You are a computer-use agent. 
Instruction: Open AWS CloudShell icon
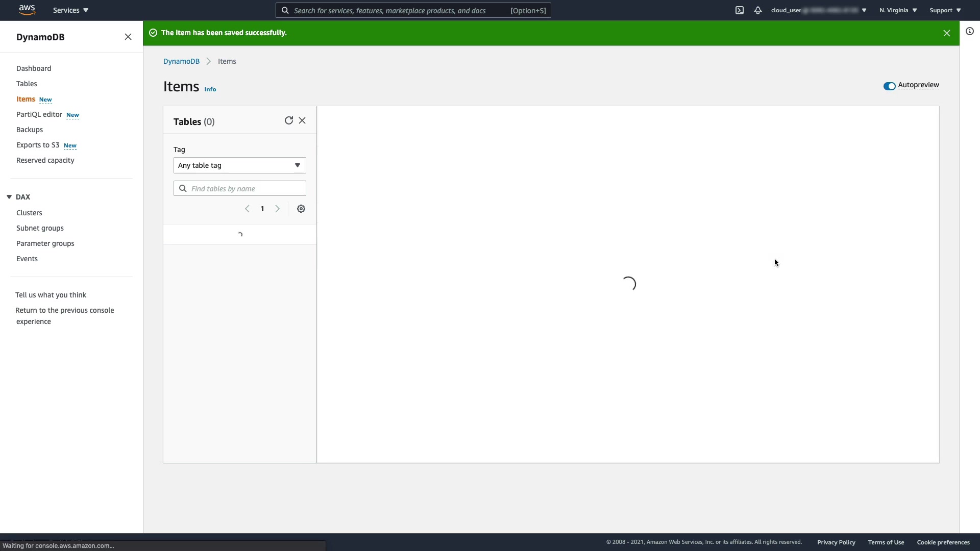coord(740,10)
